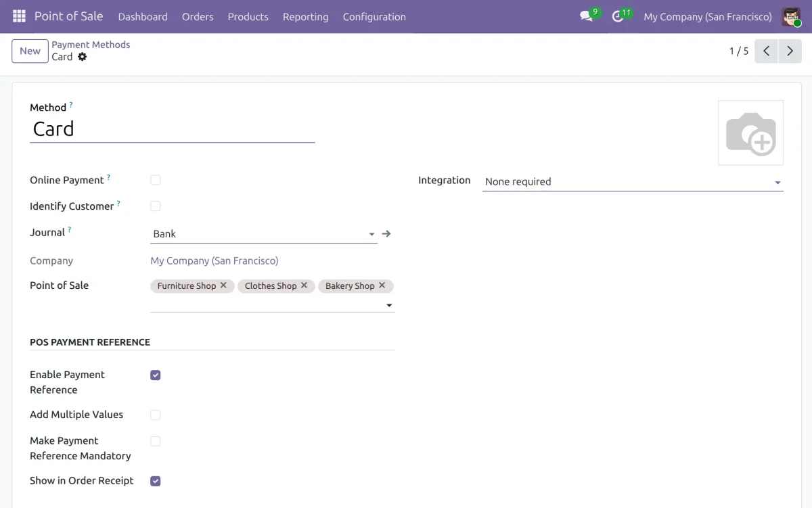Upload an image via the camera placeholder
This screenshot has height=508, width=812.
tap(750, 133)
